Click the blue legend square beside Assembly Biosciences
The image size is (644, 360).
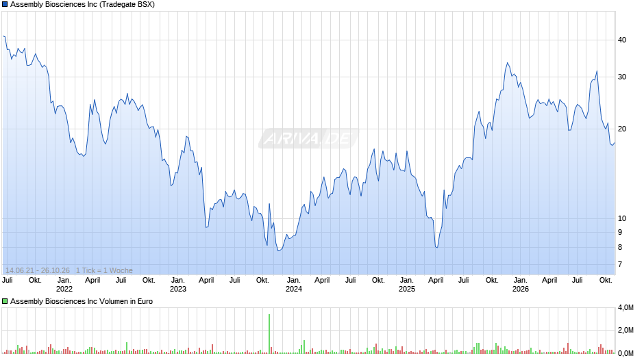(5, 5)
